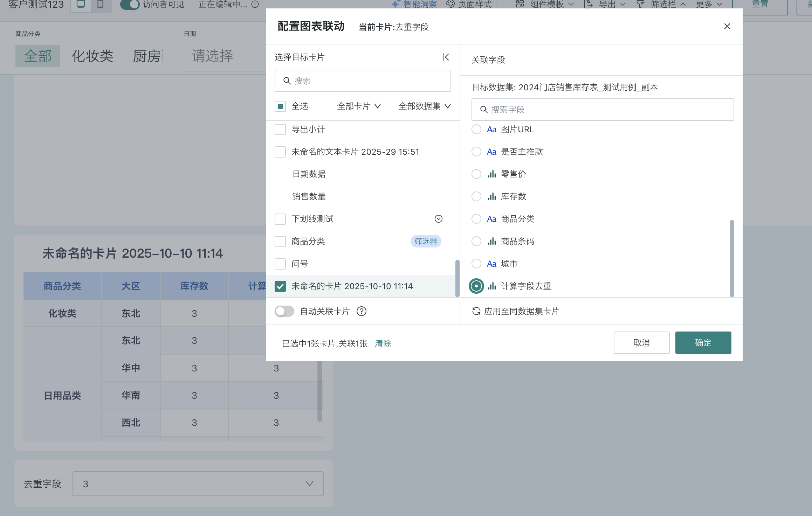切换到化妆类分类标签
The height and width of the screenshot is (516, 812).
(x=92, y=56)
